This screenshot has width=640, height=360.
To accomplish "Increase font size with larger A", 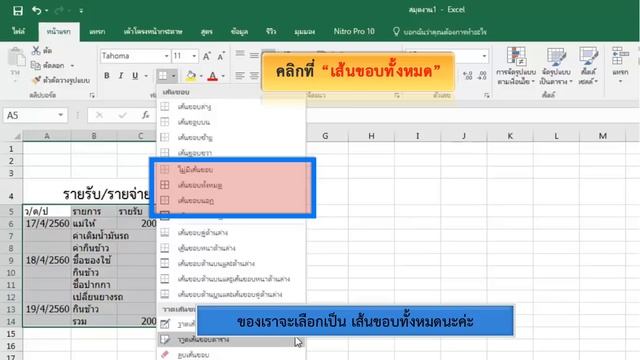I will [x=207, y=56].
